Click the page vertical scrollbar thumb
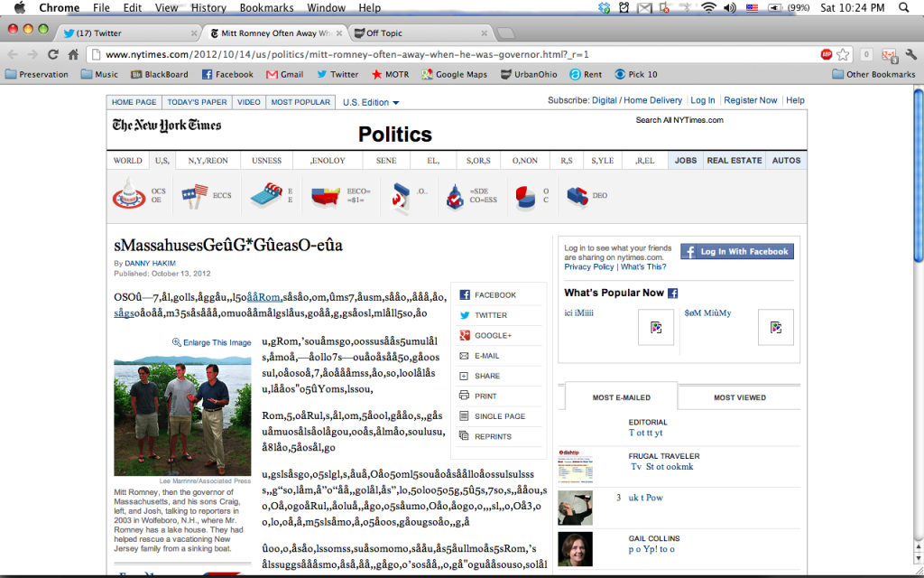This screenshot has height=578, width=924. pos(918,174)
